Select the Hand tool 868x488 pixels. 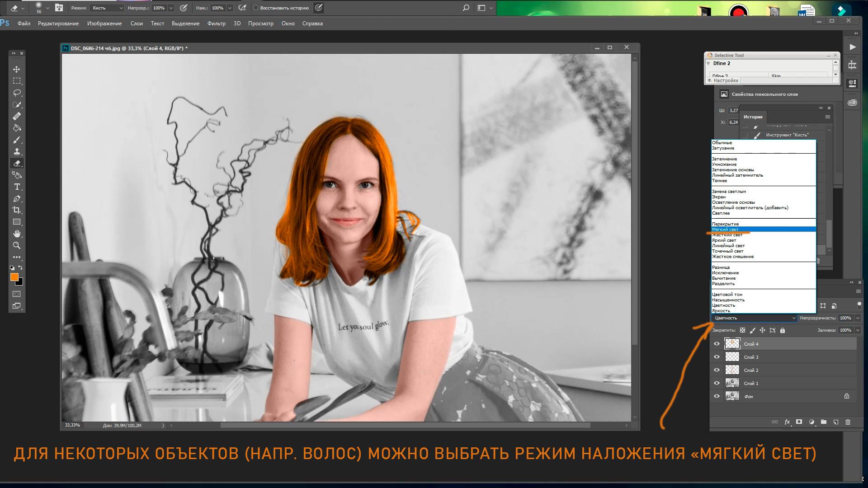17,234
